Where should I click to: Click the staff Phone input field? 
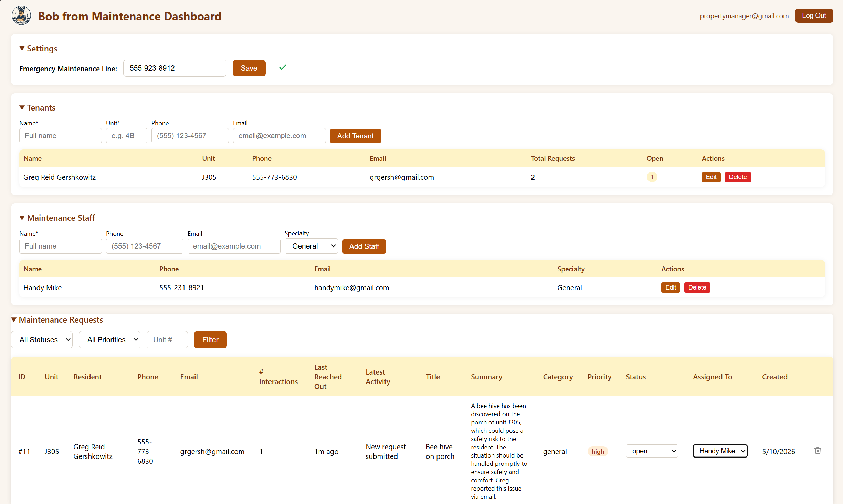click(x=145, y=246)
